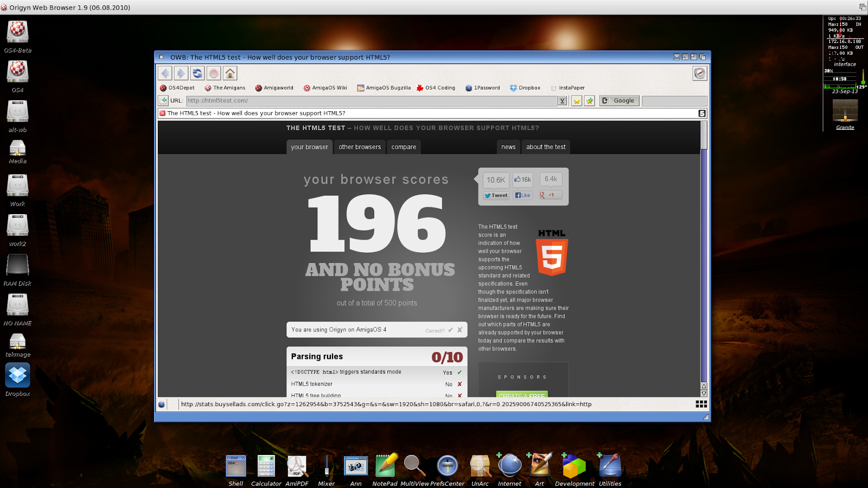Go back with the Back arrow button
The width and height of the screenshot is (868, 488).
point(165,73)
